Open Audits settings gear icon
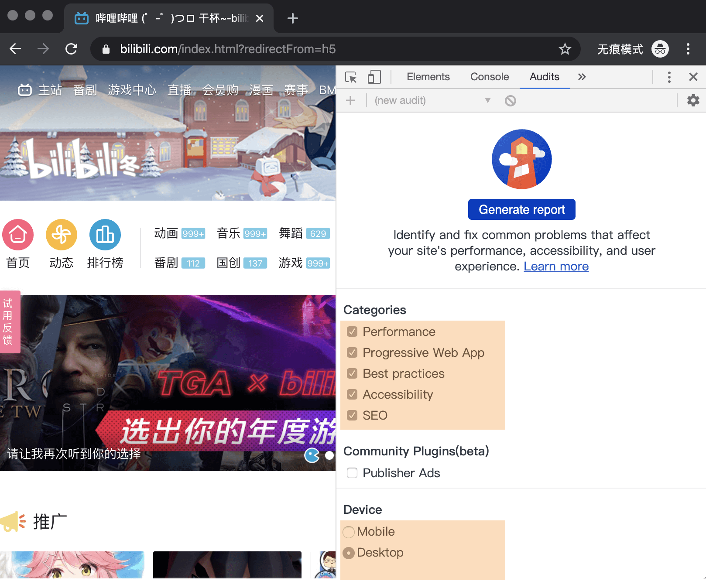 click(693, 101)
